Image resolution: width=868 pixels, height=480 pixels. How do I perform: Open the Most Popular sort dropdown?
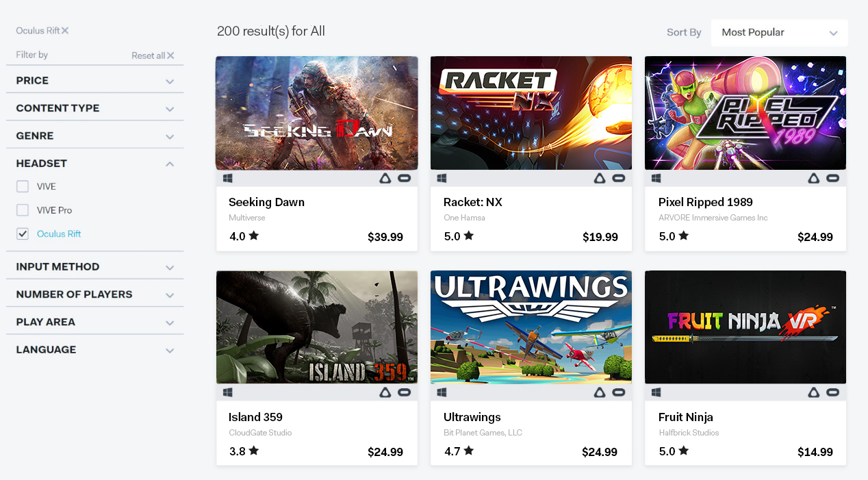[x=779, y=33]
